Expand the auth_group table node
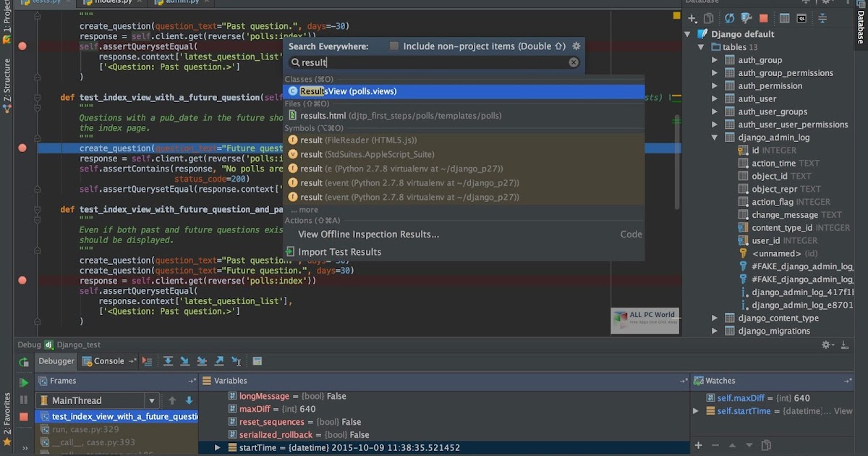 click(715, 60)
